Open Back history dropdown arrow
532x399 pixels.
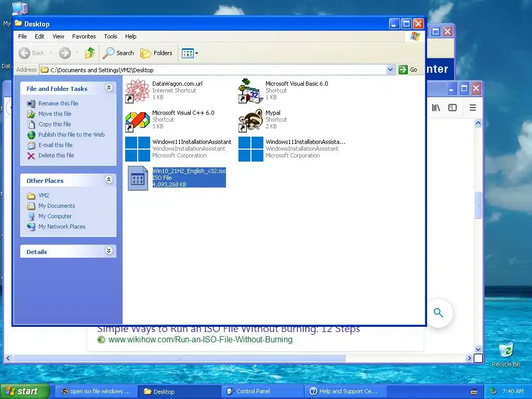[51, 53]
